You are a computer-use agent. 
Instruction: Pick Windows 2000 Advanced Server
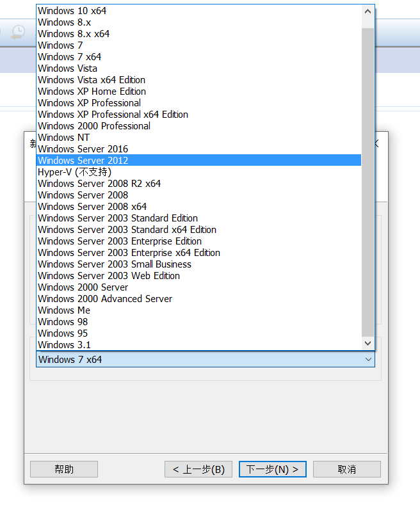pos(198,298)
